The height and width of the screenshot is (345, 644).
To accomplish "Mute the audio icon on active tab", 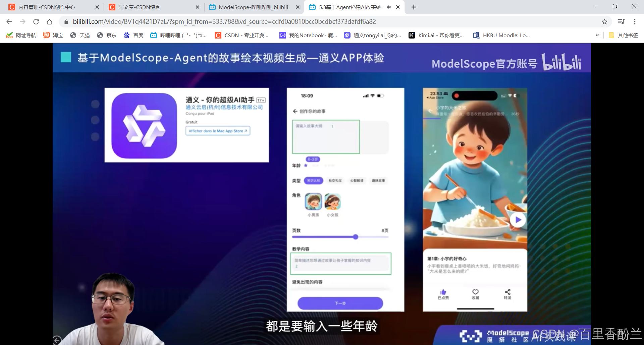I will point(389,7).
